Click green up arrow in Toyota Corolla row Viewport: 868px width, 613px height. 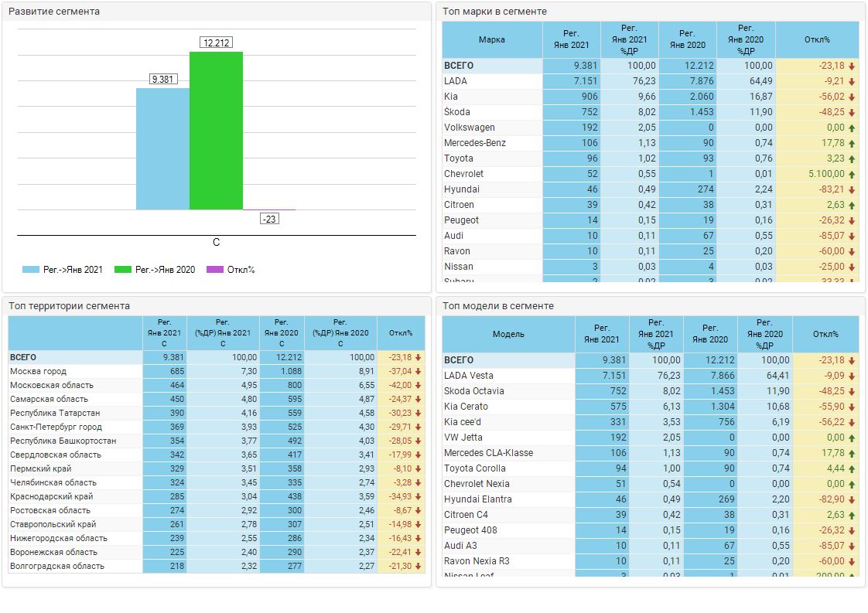[x=852, y=468]
